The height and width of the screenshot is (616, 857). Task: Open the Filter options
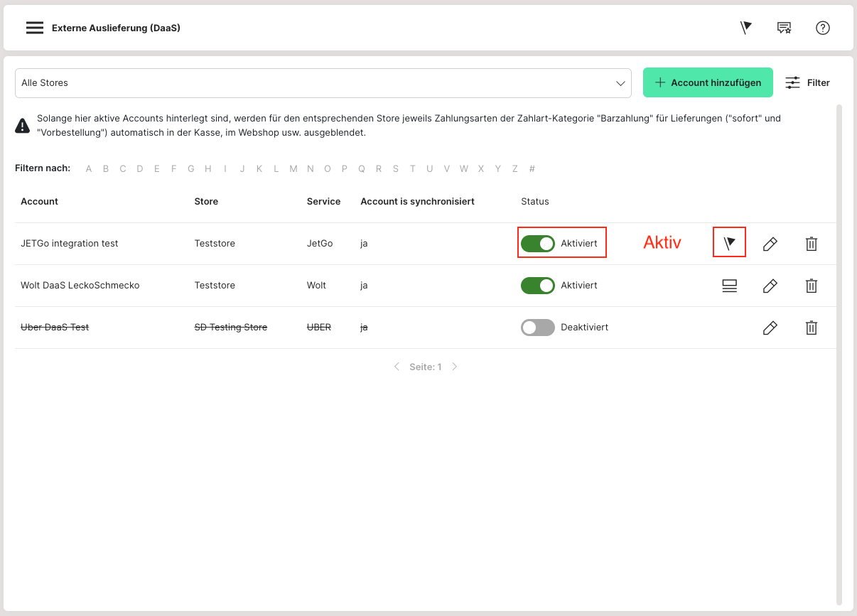coord(808,83)
